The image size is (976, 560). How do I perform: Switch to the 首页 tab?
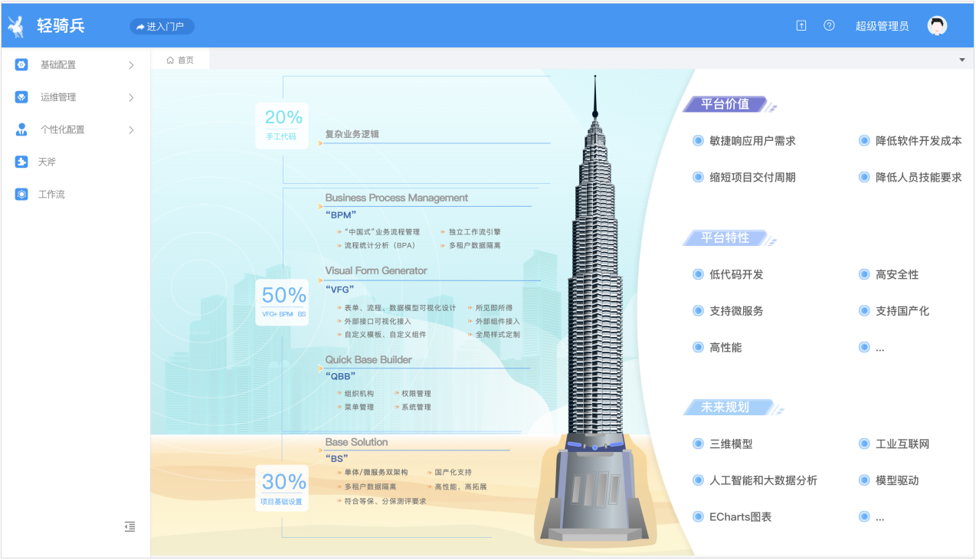(181, 60)
